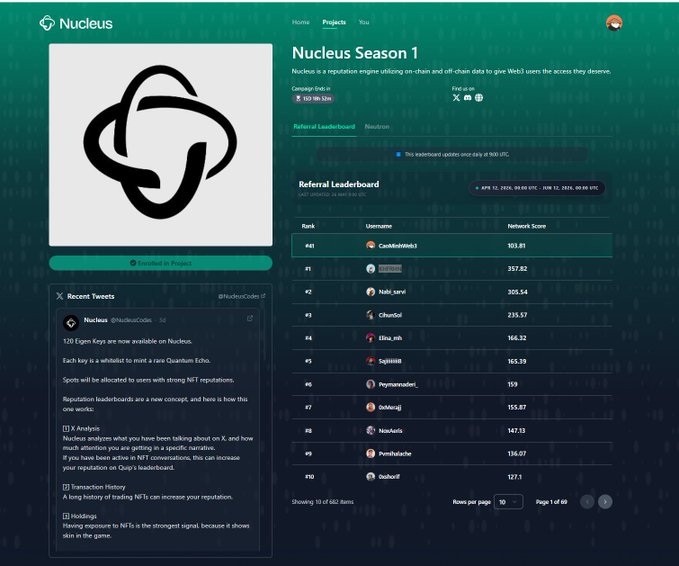Go to next leaderboard page

pos(605,501)
